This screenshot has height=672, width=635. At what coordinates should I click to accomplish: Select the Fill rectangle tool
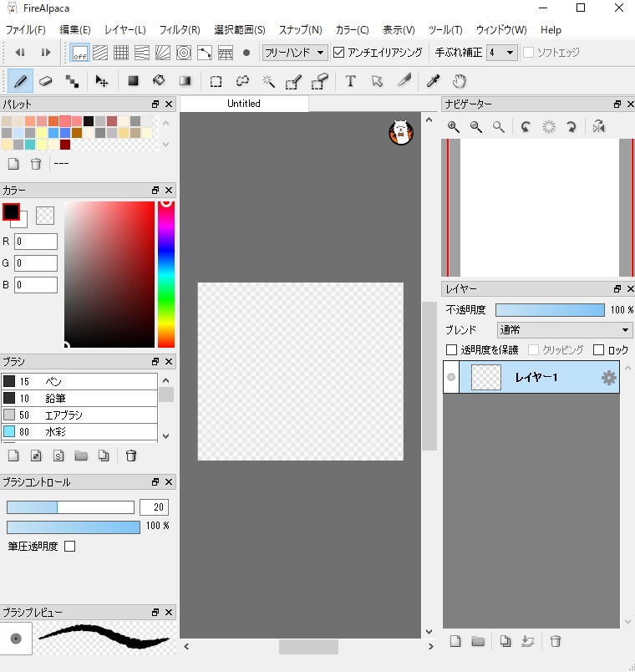133,81
